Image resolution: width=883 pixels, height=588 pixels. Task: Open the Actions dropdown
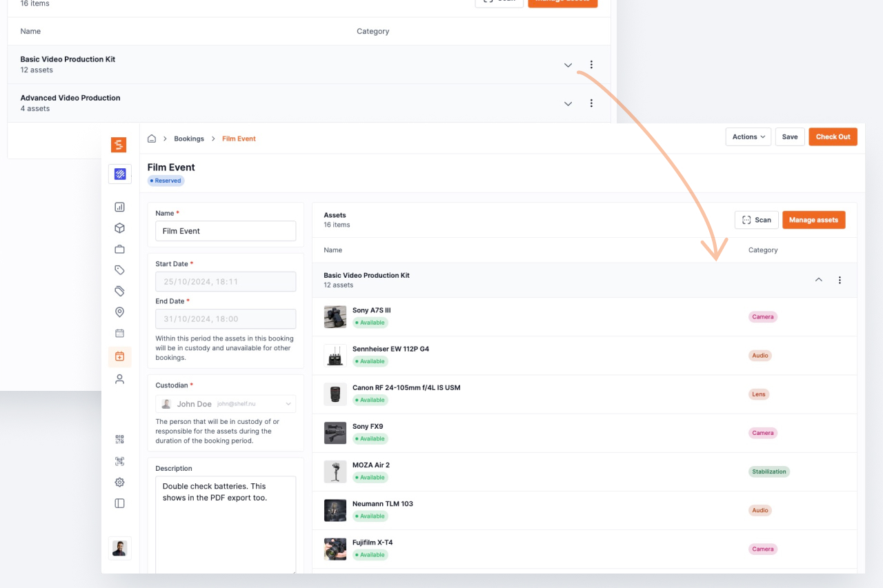(x=748, y=137)
